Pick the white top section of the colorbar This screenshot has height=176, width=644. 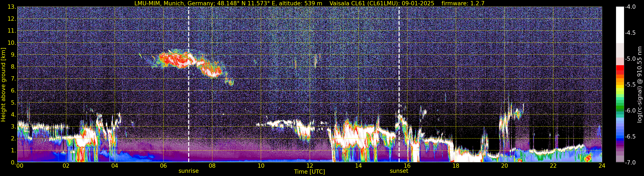[x=620, y=25]
